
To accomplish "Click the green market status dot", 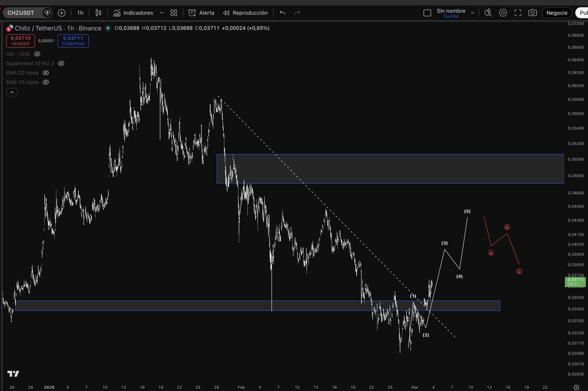I will pyautogui.click(x=108, y=28).
